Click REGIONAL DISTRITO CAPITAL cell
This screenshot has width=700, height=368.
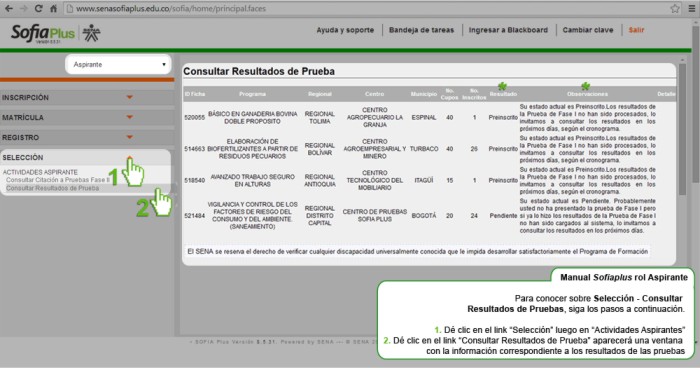pyautogui.click(x=320, y=216)
